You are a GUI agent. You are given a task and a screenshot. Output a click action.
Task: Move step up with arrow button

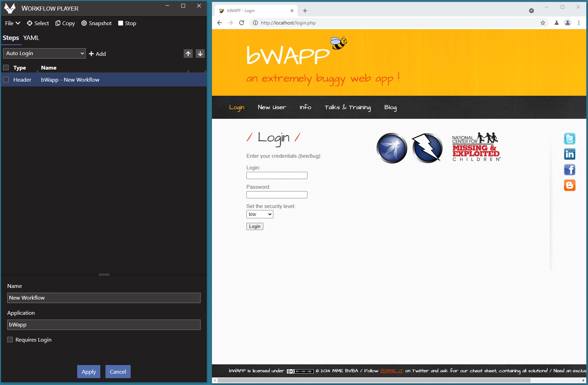click(x=188, y=53)
